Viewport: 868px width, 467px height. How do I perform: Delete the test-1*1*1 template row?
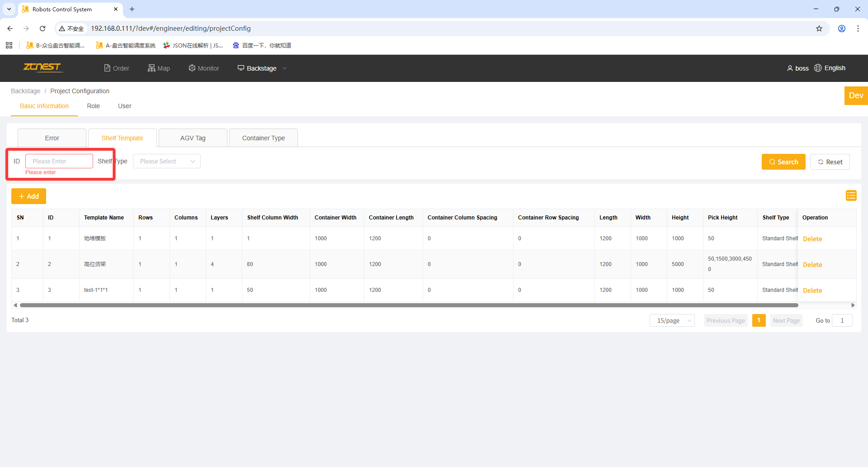pyautogui.click(x=812, y=291)
